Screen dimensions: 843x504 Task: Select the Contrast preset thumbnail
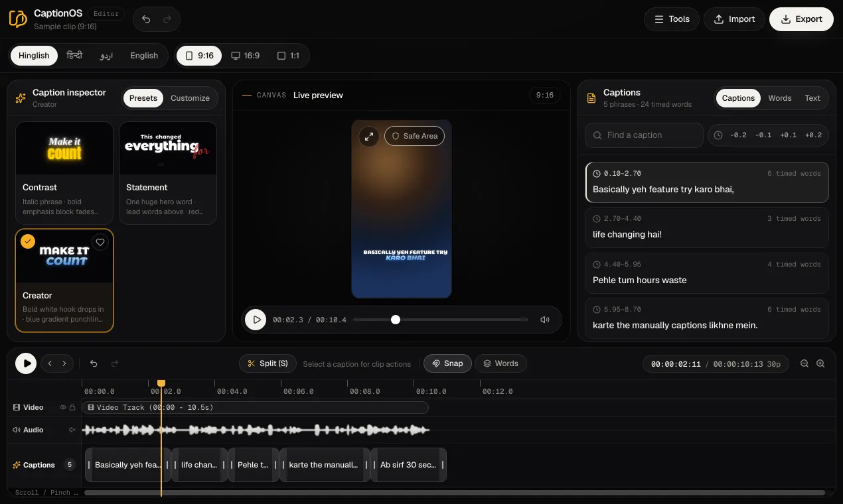(64, 148)
